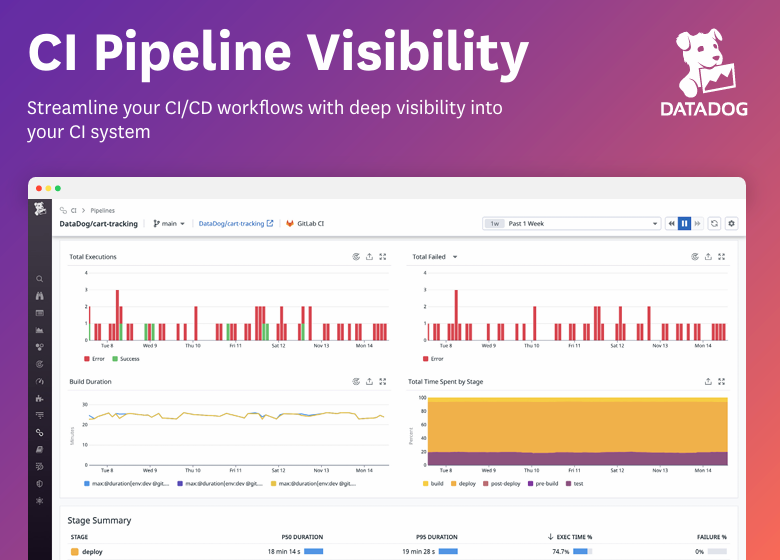780x560 pixels.
Task: Open the blue DataDog/cart-tracking repository link
Action: coord(236,224)
